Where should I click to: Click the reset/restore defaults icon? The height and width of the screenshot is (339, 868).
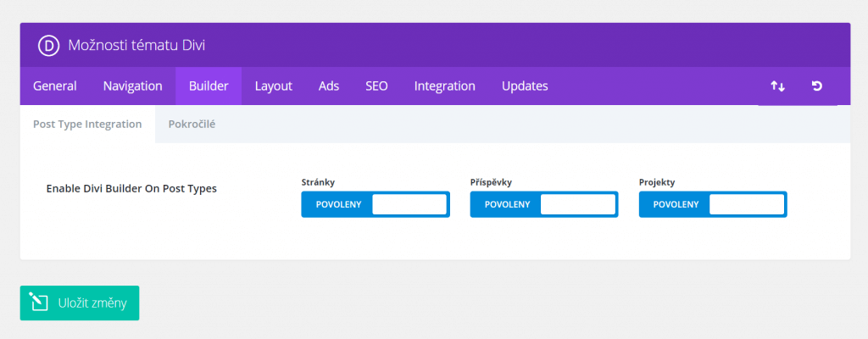coord(816,86)
